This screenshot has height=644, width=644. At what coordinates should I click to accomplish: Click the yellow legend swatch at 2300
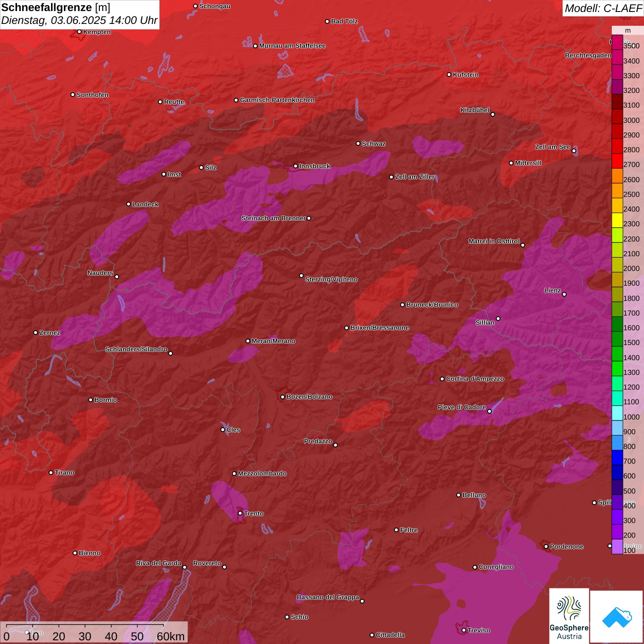(617, 220)
